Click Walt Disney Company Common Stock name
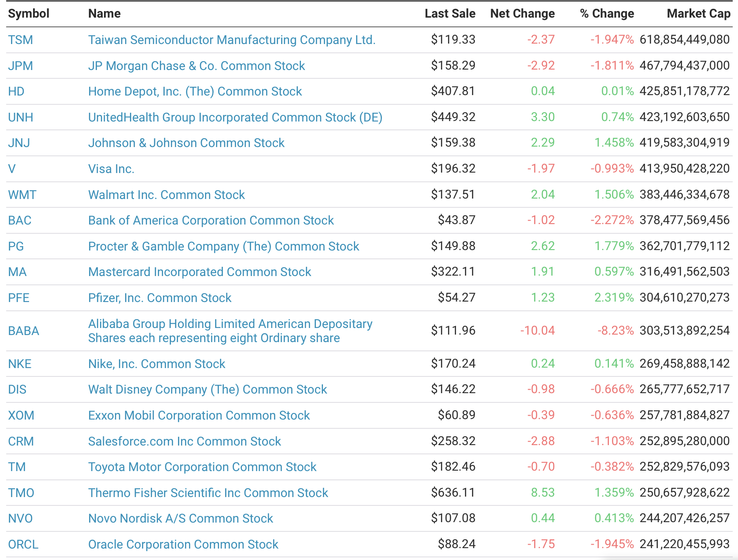The height and width of the screenshot is (560, 738). (x=208, y=390)
